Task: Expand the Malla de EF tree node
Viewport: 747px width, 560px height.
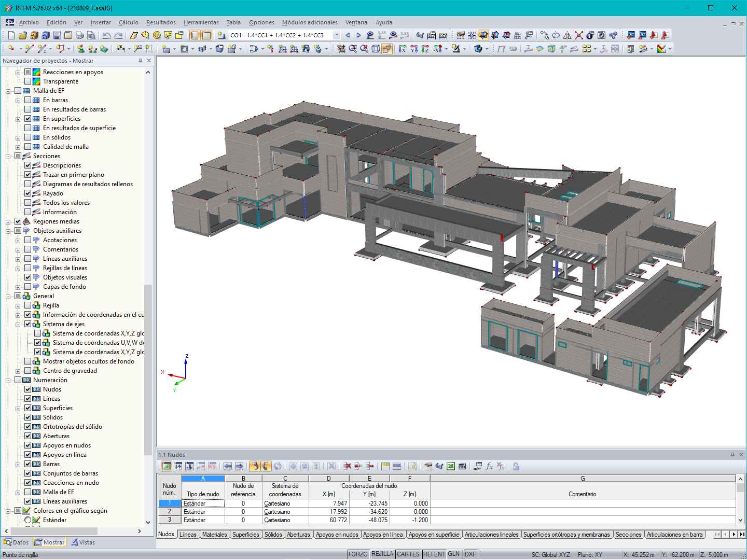Action: (7, 90)
